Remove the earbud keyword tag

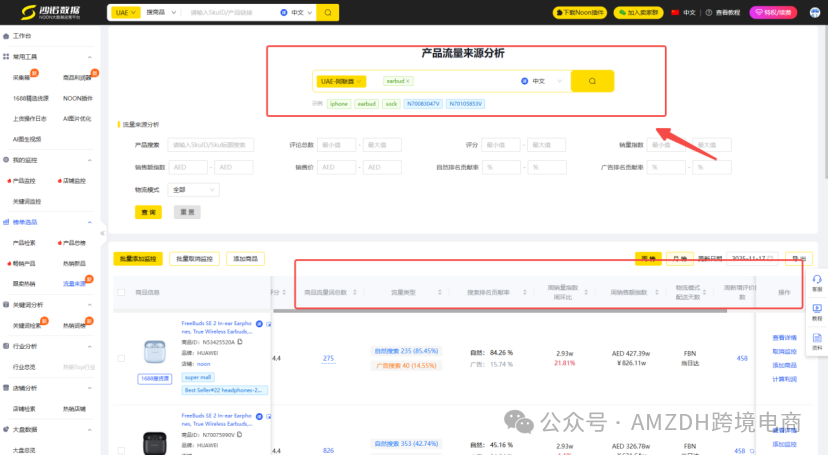(x=408, y=81)
